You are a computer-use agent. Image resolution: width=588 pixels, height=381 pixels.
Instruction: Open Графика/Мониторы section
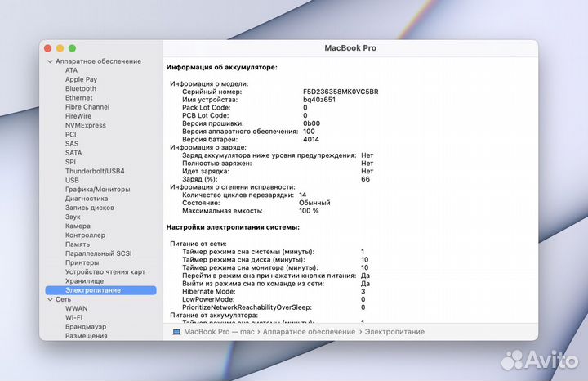click(x=97, y=190)
